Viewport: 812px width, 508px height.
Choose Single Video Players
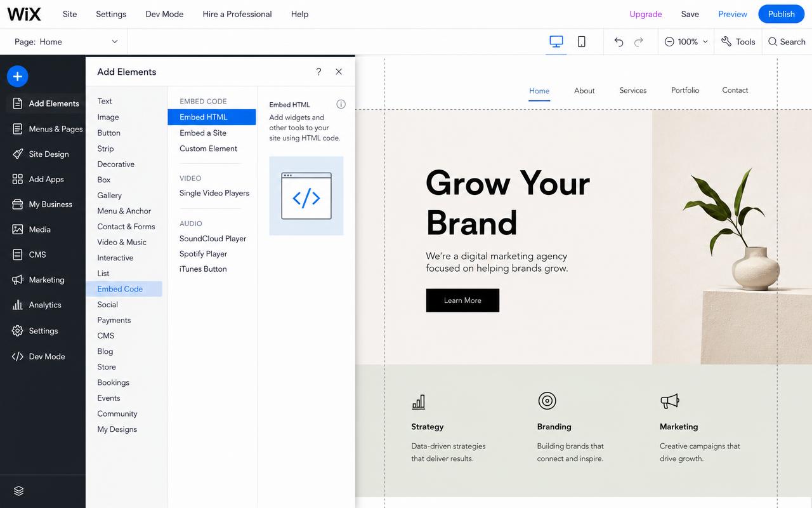(214, 193)
